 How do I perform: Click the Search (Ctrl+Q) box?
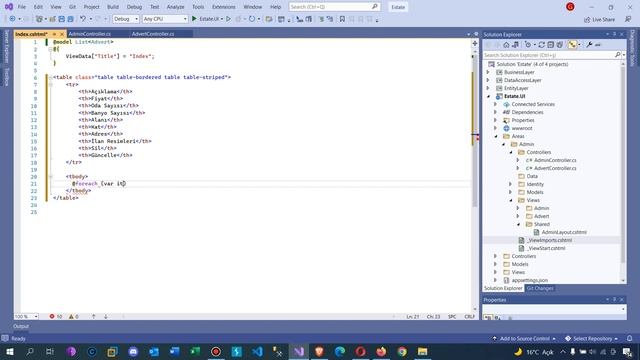tap(334, 7)
